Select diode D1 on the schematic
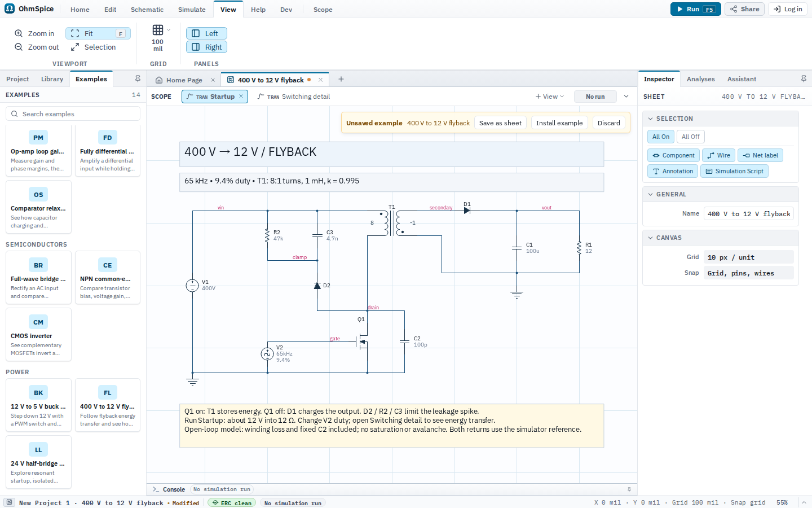Image resolution: width=812 pixels, height=508 pixels. coord(467,211)
